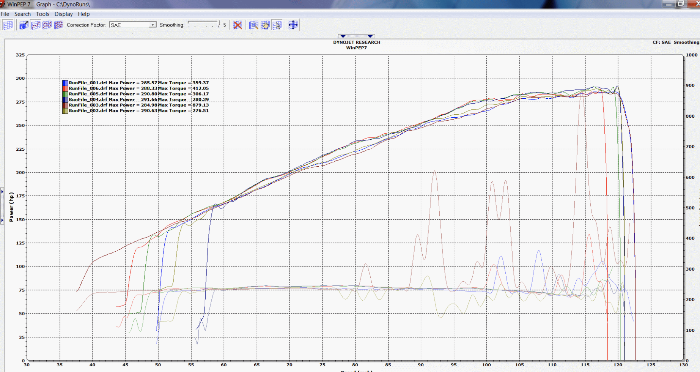Select RunFile_005.drf legend entry text

[139, 94]
